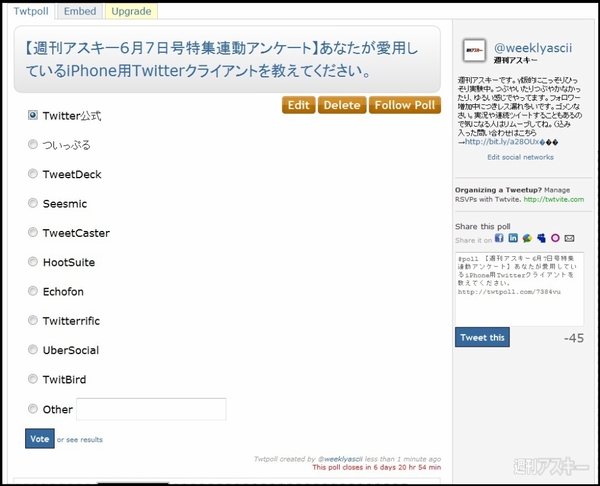Open the weeklyascii profile avatar
Image resolution: width=600 pixels, height=486 pixels.
(474, 50)
